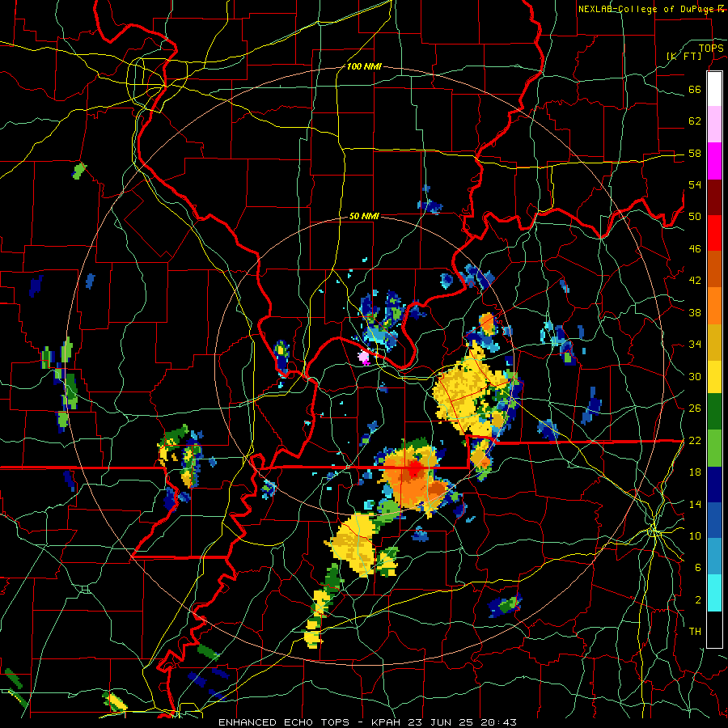Viewport: 728px width, 728px height.
Task: Click the gold legend swatch
Action: [x=714, y=342]
